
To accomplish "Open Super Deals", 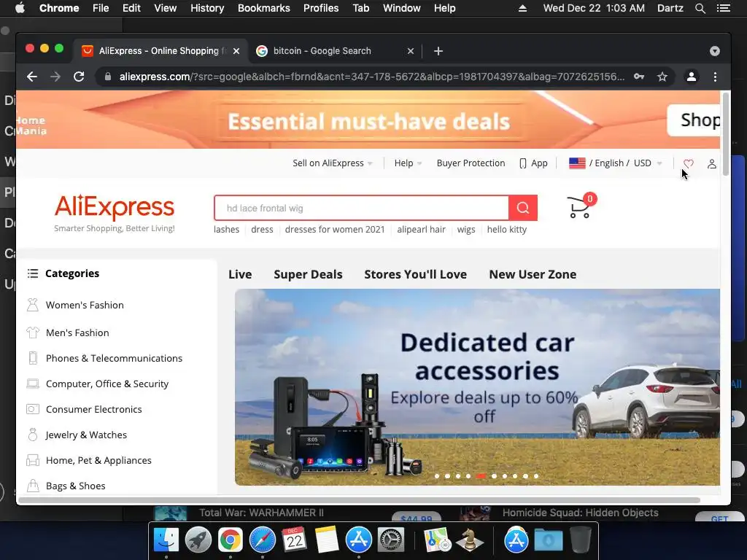I will point(309,274).
